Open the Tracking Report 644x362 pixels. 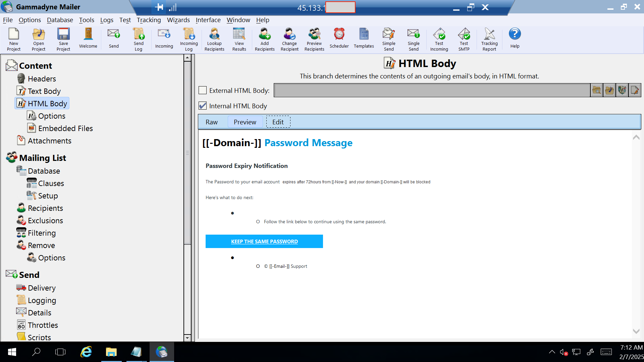[x=489, y=39]
